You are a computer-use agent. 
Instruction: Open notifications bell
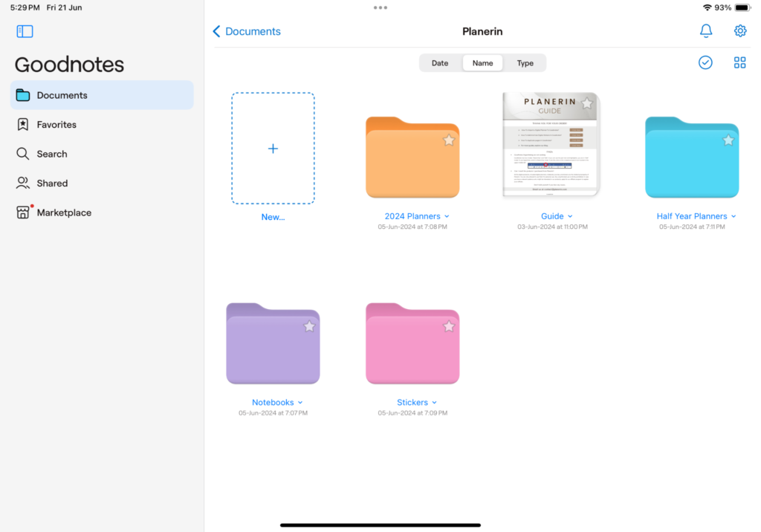706,31
